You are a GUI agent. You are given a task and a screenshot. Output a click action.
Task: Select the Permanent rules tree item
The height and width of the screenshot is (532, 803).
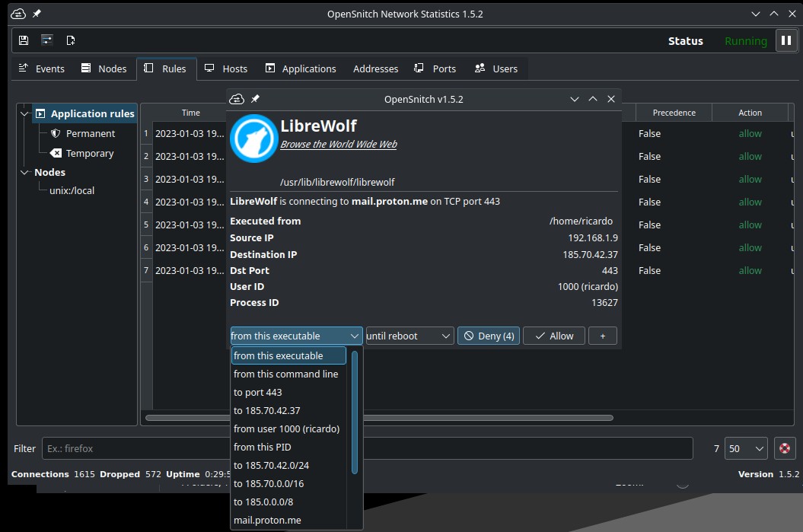pos(83,134)
